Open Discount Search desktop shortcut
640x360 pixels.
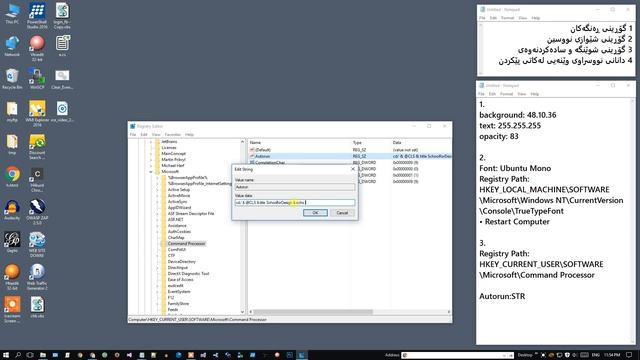point(37,147)
